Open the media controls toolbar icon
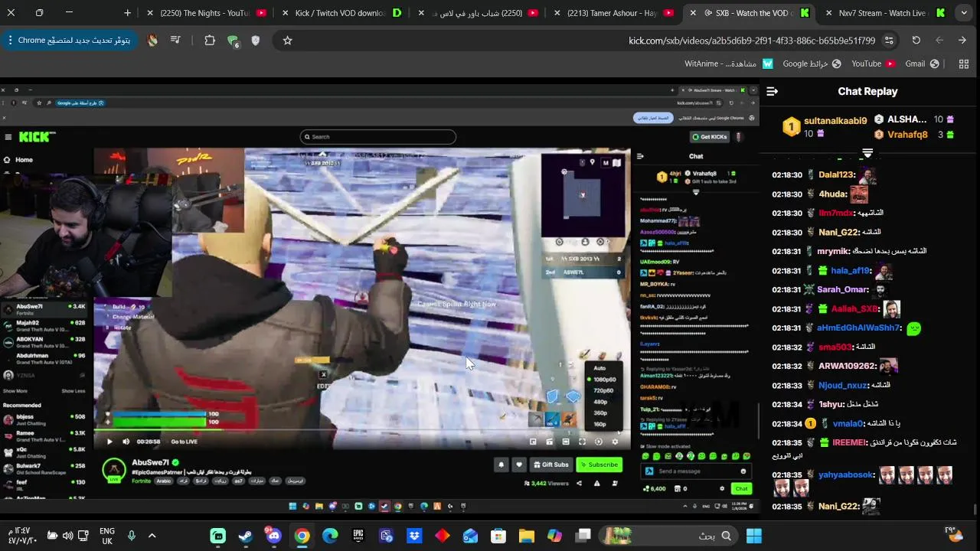This screenshot has height=551, width=980. point(176,40)
